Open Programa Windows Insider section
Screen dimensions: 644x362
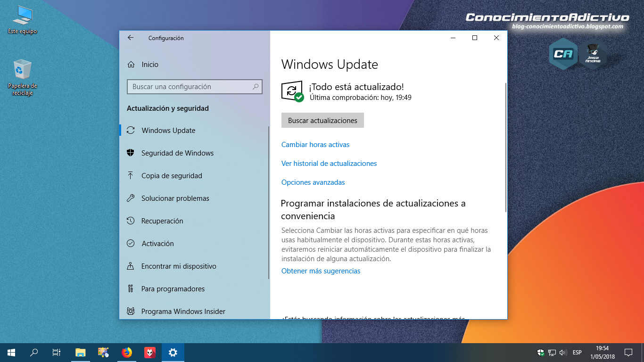194,312
